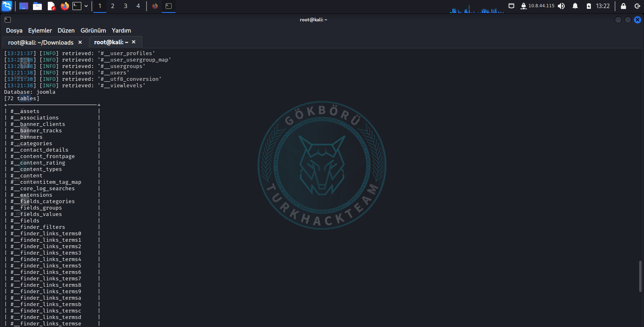
Task: Click the VPN icon beside 10.8.44.115
Action: coord(524,6)
